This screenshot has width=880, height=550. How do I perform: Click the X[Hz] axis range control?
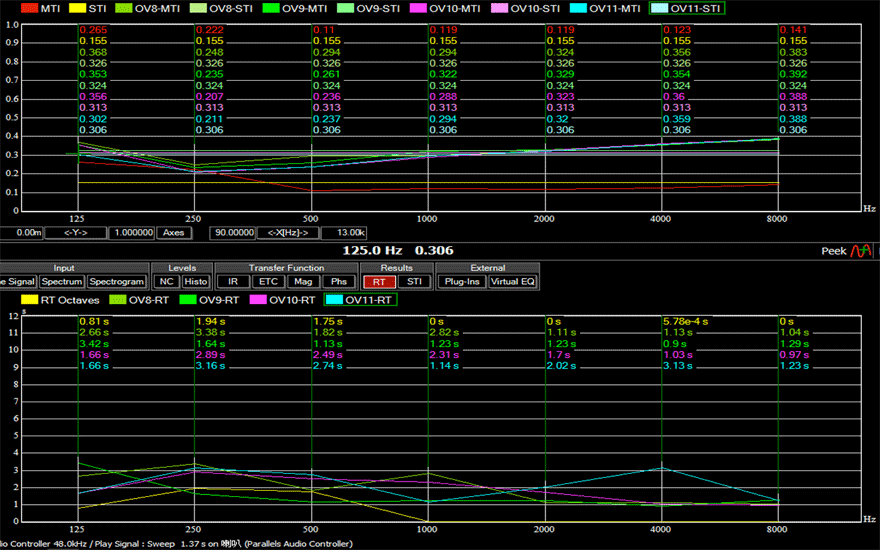[288, 232]
